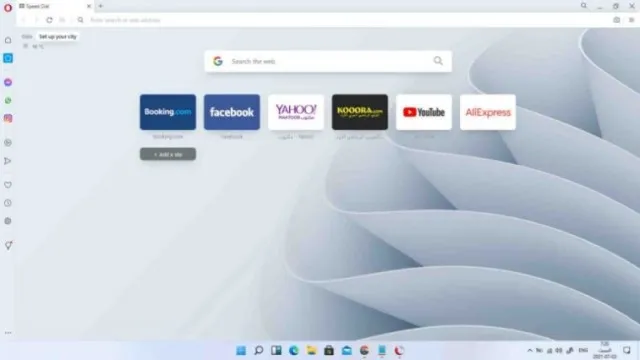The image size is (640, 360).
Task: Open Instagram in the sidebar
Action: [8, 118]
